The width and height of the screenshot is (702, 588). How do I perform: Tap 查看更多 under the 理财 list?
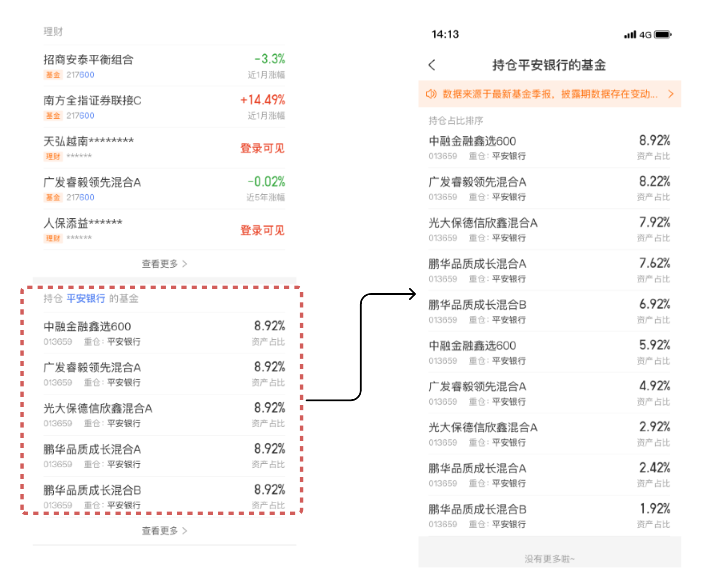(x=164, y=264)
